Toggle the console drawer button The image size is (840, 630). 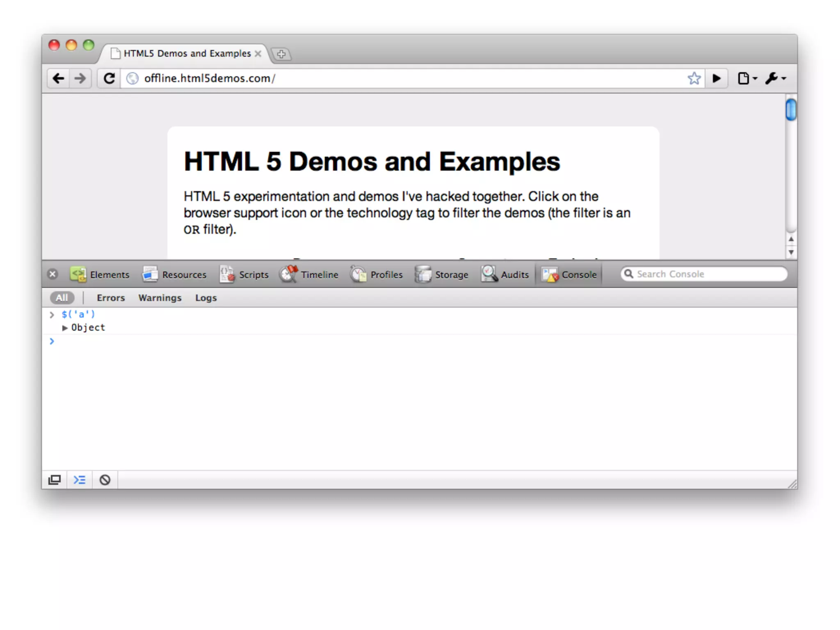tap(80, 479)
